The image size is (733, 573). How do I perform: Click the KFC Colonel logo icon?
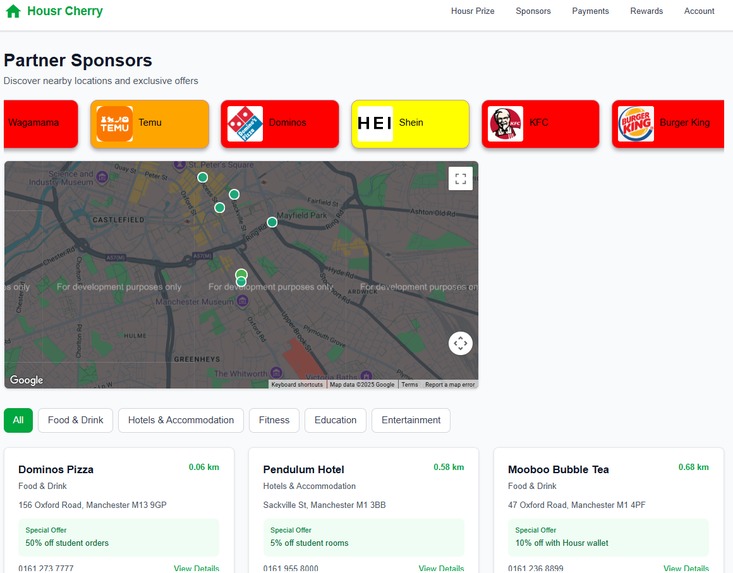point(505,124)
